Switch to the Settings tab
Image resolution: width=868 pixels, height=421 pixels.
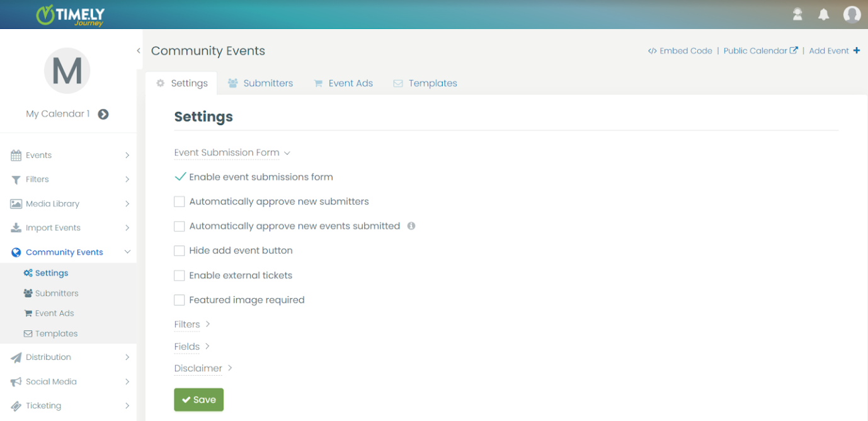[181, 83]
